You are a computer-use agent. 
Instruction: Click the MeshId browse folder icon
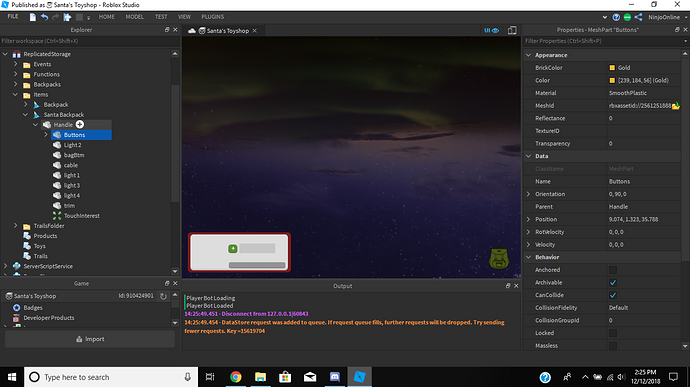click(x=675, y=106)
